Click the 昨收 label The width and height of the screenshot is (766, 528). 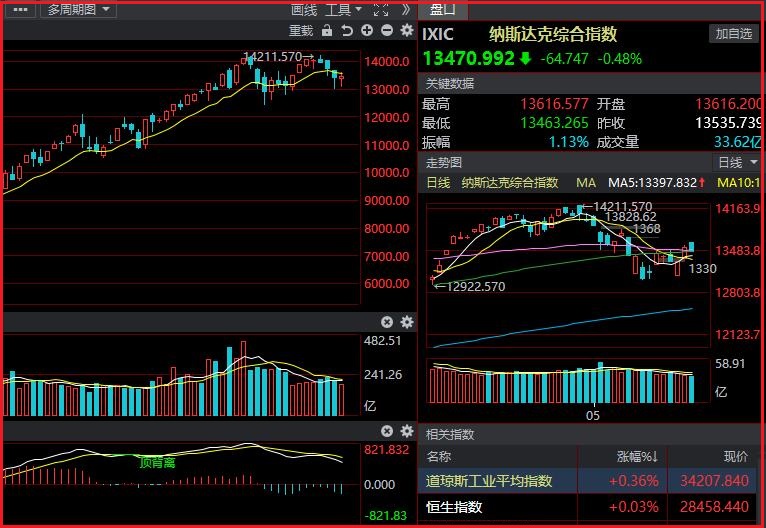(610, 123)
